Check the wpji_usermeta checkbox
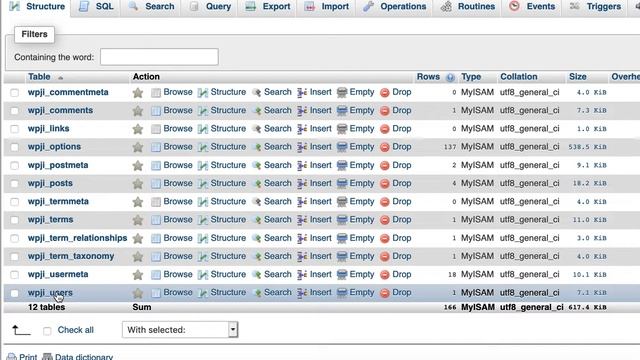 [x=15, y=275]
